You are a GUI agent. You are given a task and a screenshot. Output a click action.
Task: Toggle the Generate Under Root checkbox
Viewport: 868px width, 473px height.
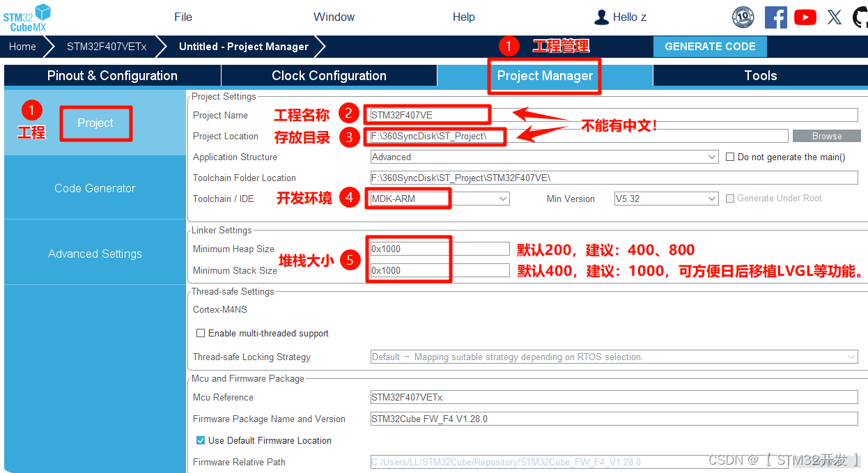pos(730,199)
